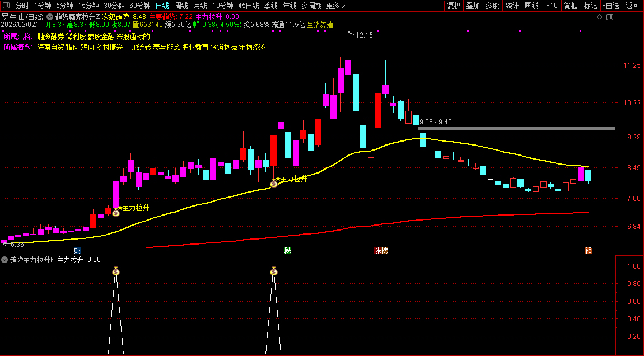644x356 pixels.
Task: Click the 乡村振兴 concept tag
Action: click(109, 47)
